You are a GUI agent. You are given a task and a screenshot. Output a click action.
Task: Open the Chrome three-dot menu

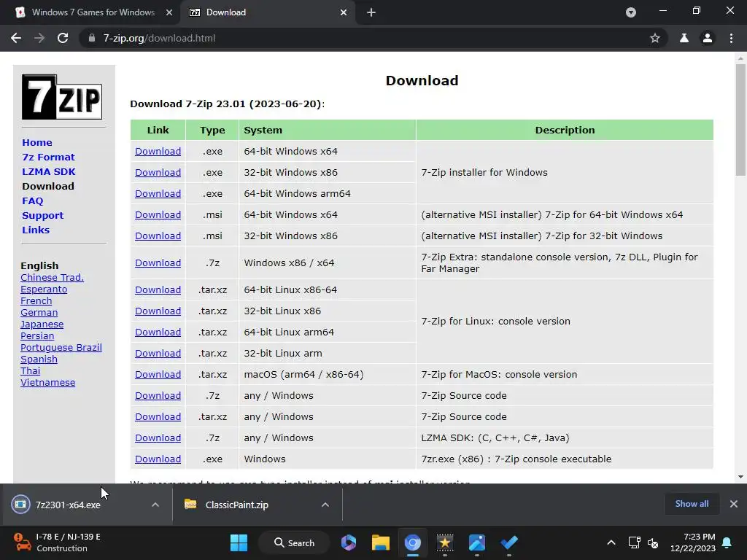731,38
